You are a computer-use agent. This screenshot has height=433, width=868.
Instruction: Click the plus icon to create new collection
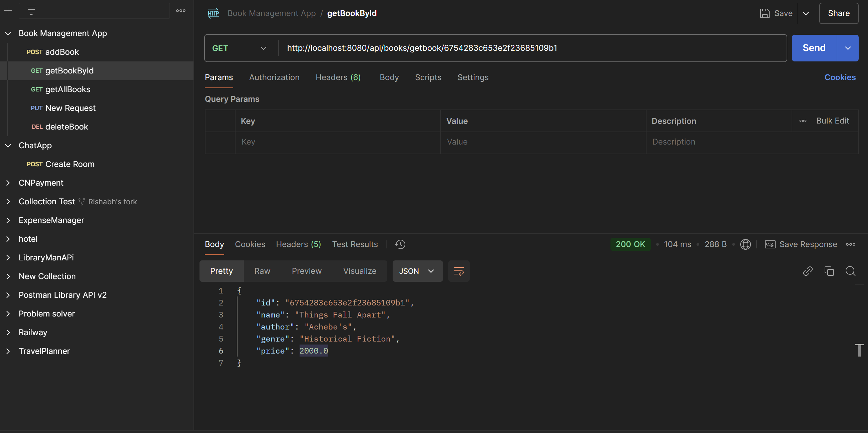click(x=8, y=11)
